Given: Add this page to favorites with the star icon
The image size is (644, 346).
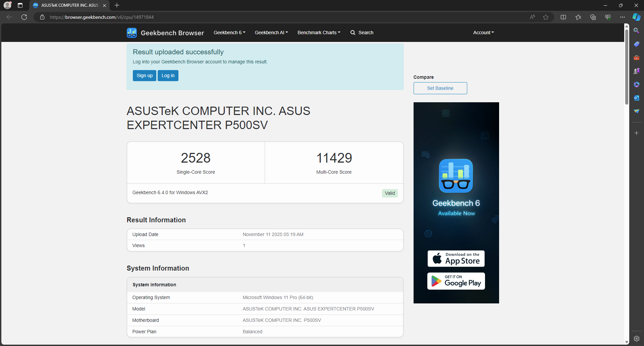Looking at the screenshot, I should click(546, 17).
